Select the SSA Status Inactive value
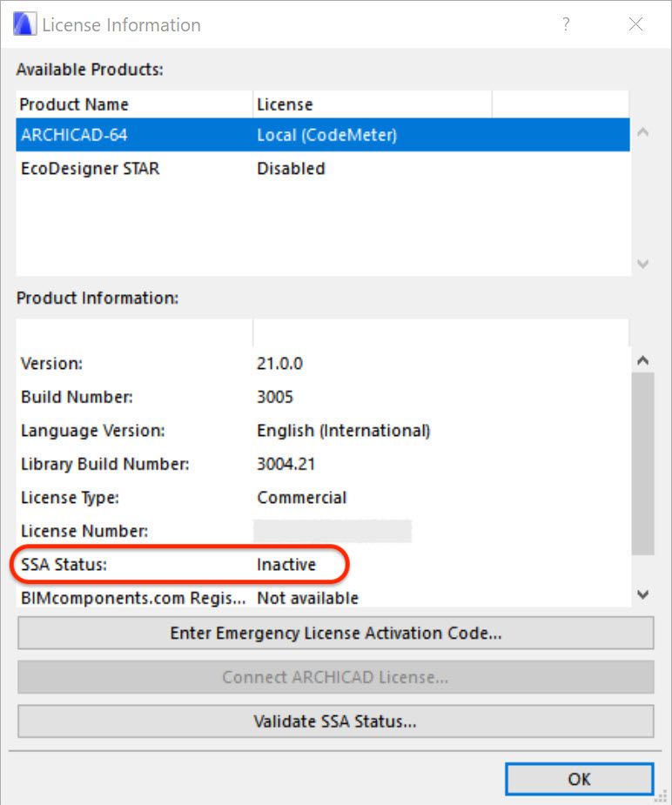This screenshot has height=805, width=672. (286, 564)
